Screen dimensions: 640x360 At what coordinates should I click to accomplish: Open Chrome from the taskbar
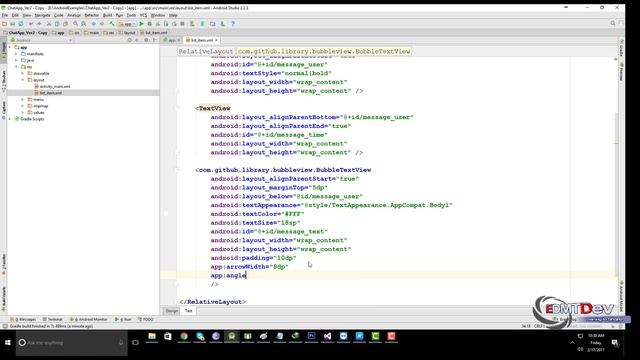click(x=184, y=336)
